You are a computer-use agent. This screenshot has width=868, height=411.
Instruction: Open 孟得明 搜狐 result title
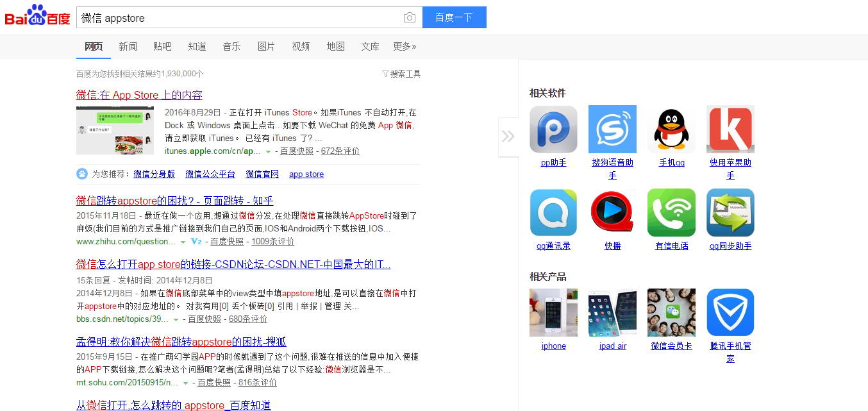click(x=181, y=342)
